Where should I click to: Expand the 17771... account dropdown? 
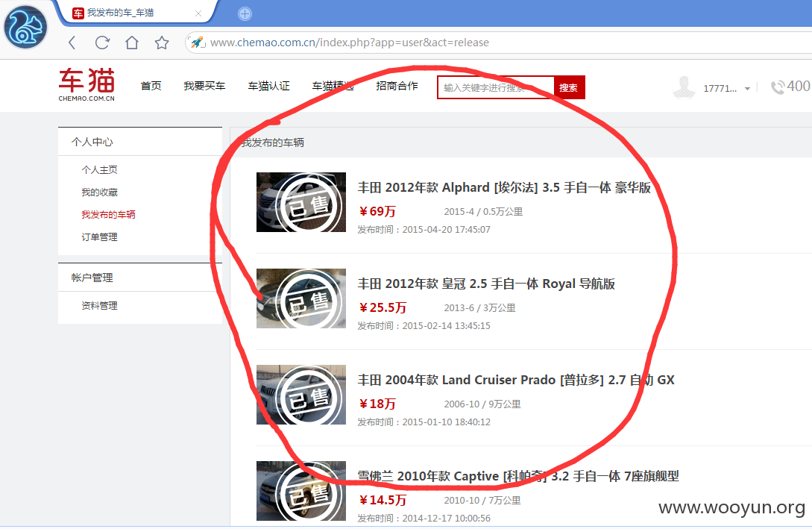(x=747, y=89)
